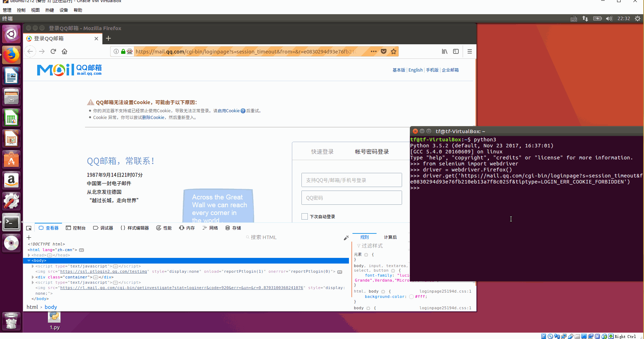The height and width of the screenshot is (339, 644).
Task: Open the session gear menu in the top panel
Action: pos(638,18)
